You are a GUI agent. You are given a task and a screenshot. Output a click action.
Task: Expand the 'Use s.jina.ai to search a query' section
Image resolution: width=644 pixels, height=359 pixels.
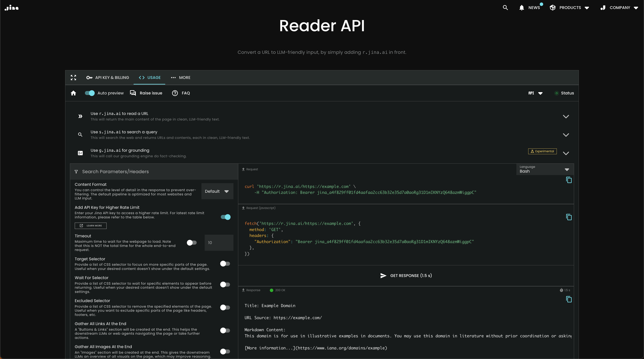point(566,135)
